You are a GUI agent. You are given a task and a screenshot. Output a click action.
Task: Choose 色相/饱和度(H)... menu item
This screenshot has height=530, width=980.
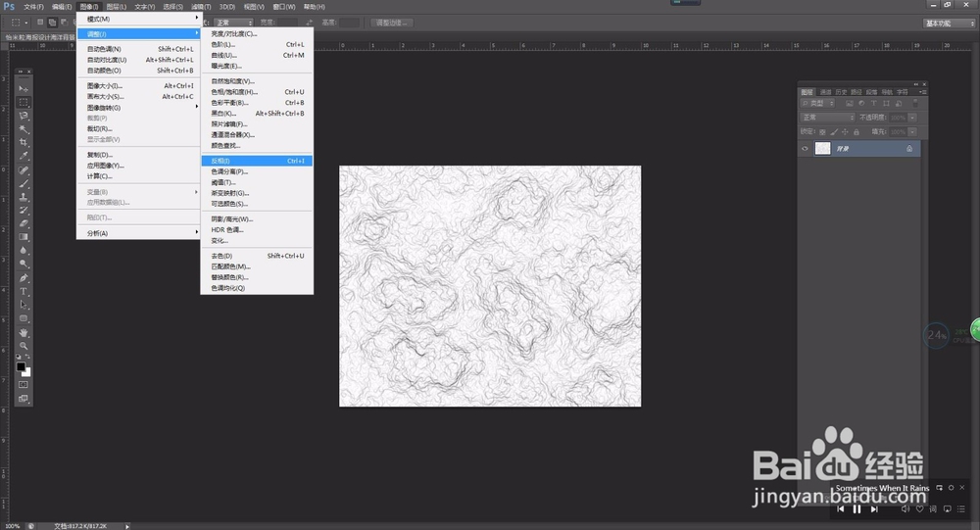tap(257, 92)
